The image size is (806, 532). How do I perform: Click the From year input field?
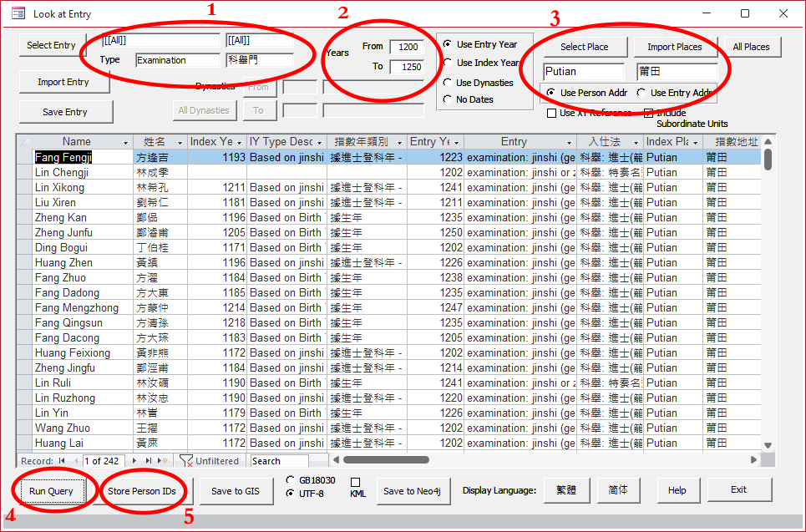click(406, 47)
